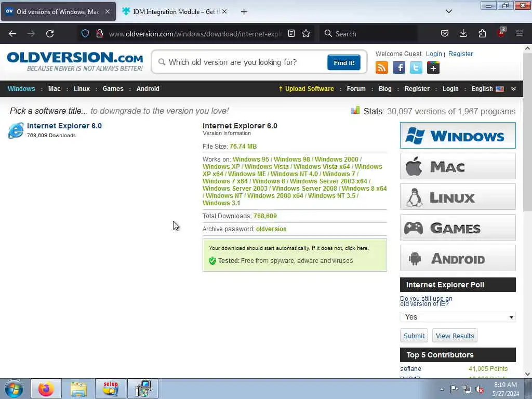Click the Find It! button
The width and height of the screenshot is (532, 399).
click(x=344, y=62)
